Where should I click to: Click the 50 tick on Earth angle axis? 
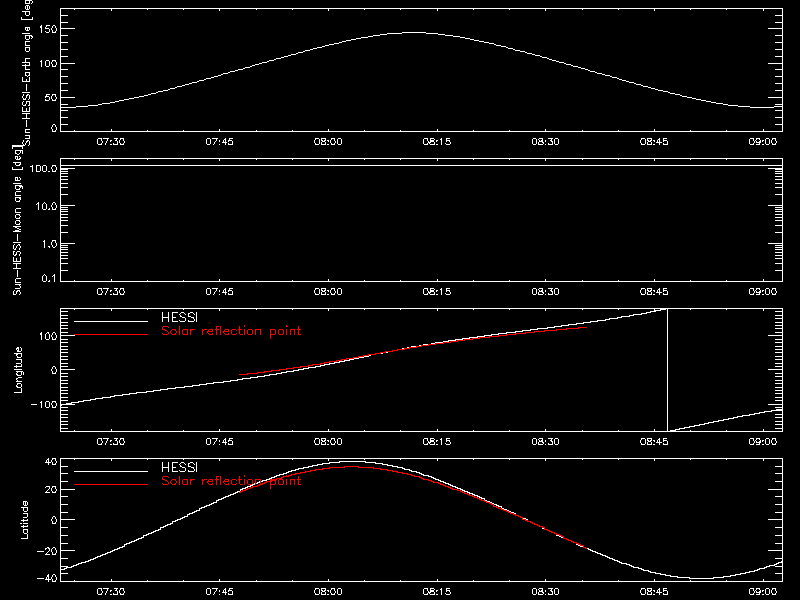point(51,98)
